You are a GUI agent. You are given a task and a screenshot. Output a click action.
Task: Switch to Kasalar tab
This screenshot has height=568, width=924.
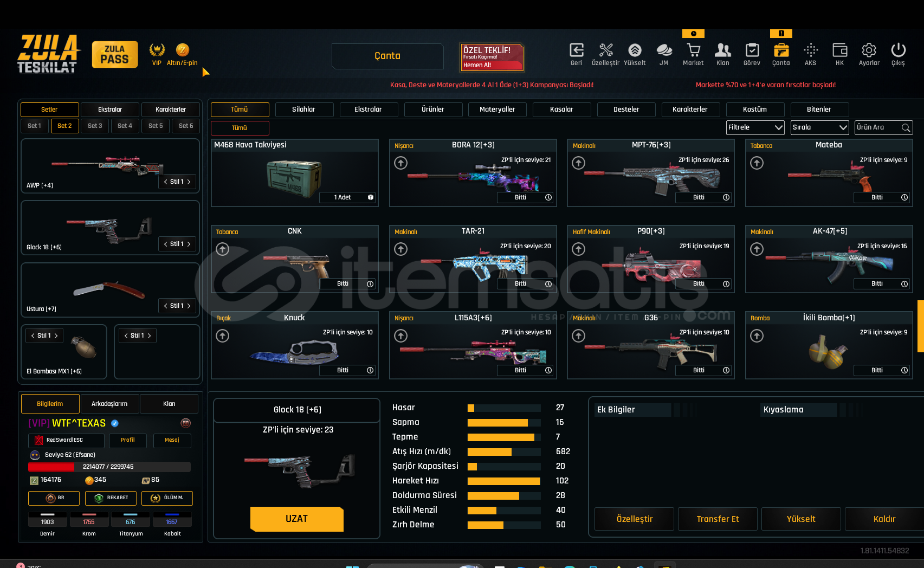tap(562, 109)
